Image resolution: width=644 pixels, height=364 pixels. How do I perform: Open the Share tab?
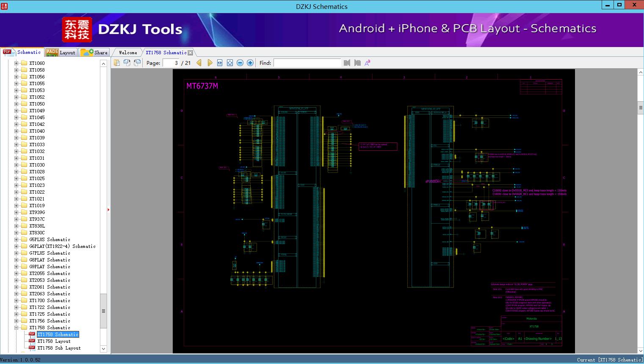(x=94, y=53)
